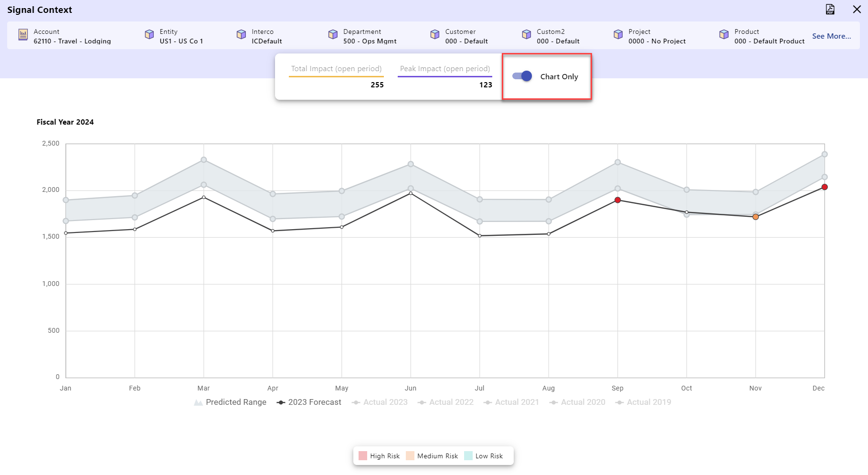This screenshot has width=868, height=475.
Task: Click the Customer cube icon
Action: pos(435,34)
